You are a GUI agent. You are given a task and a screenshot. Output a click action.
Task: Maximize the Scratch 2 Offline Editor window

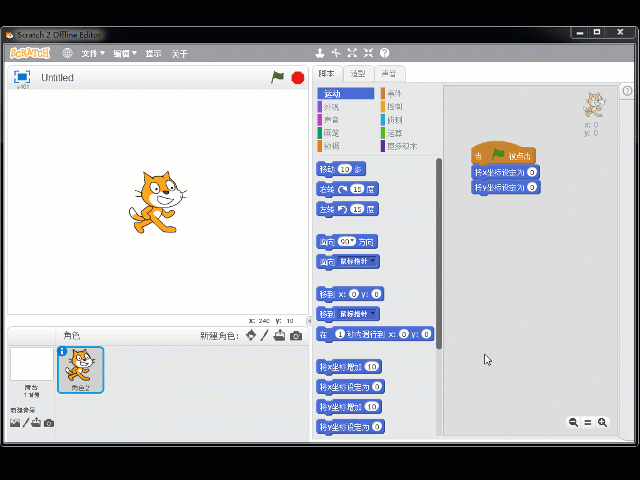[597, 32]
